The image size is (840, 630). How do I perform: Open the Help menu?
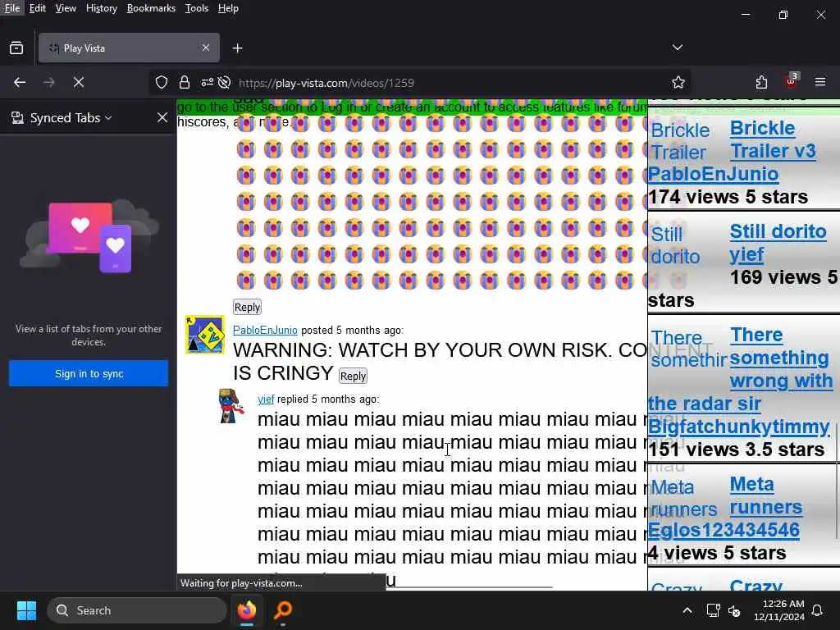[x=228, y=8]
